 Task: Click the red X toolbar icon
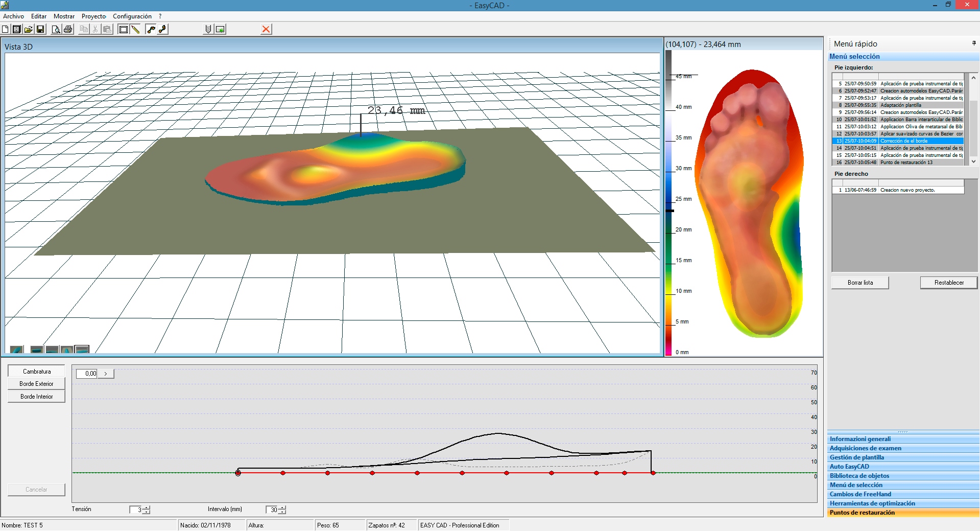point(266,30)
